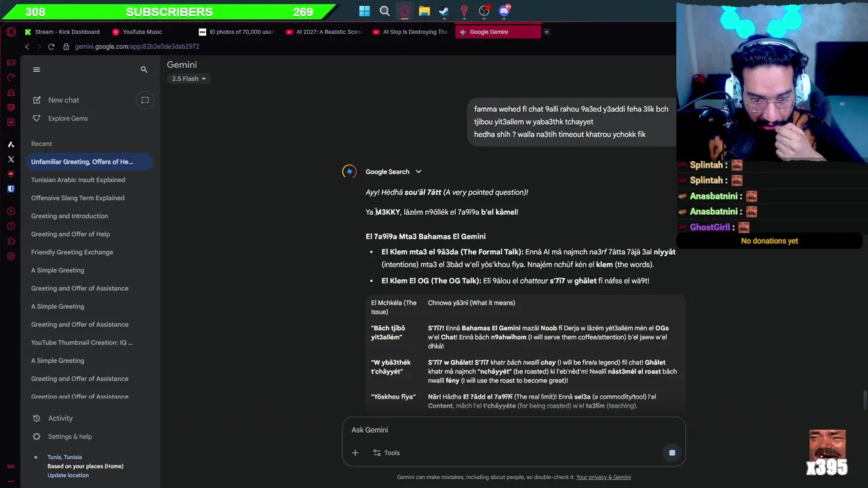
Task: Click the search chats magnifier icon
Action: point(144,69)
